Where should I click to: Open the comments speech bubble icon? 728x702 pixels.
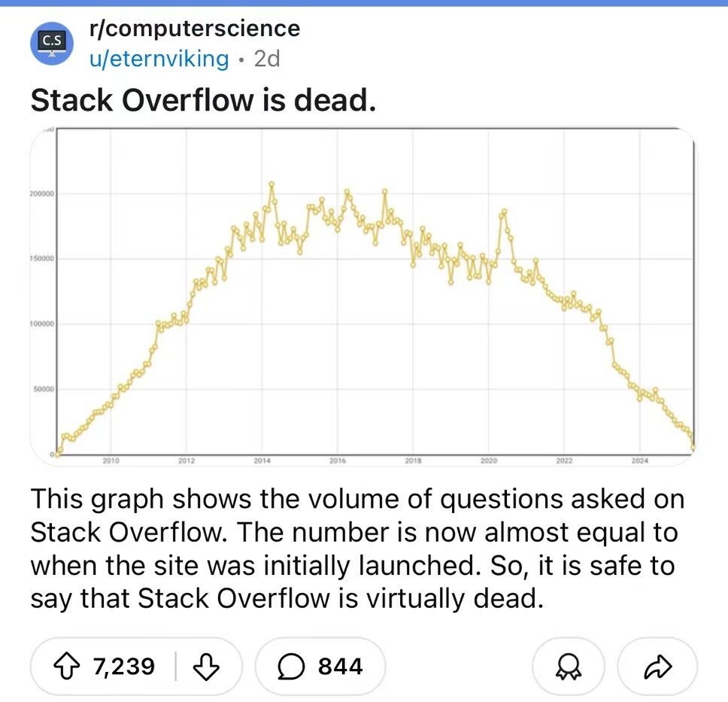(x=291, y=667)
